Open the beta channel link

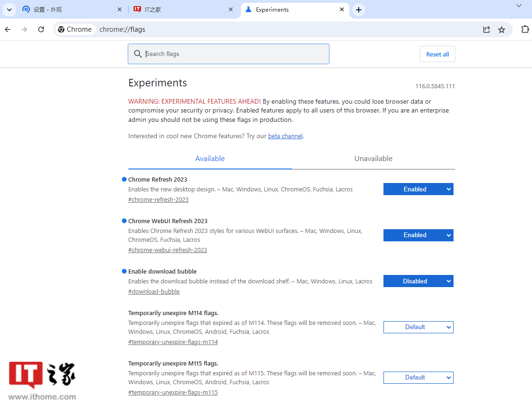point(285,136)
